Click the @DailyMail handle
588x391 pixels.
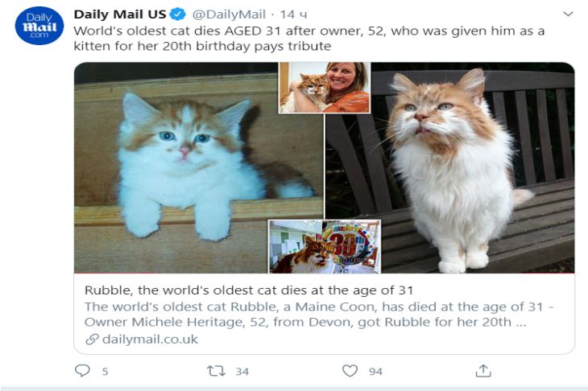(x=229, y=15)
